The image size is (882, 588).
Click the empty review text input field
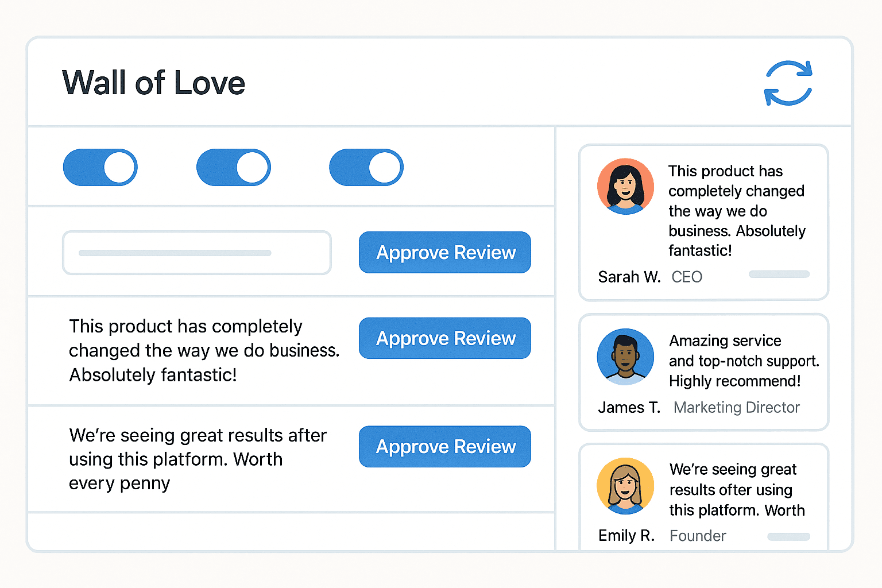coord(196,252)
